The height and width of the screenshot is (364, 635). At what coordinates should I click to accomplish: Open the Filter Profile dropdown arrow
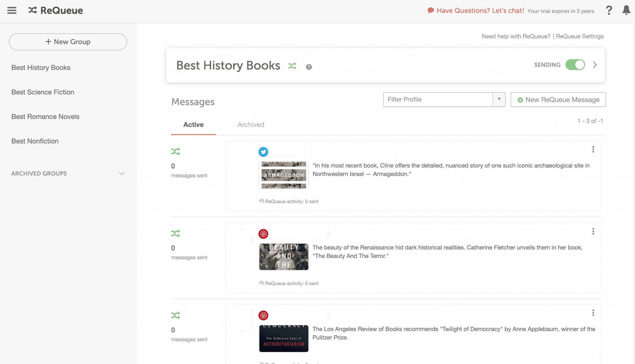pyautogui.click(x=499, y=100)
